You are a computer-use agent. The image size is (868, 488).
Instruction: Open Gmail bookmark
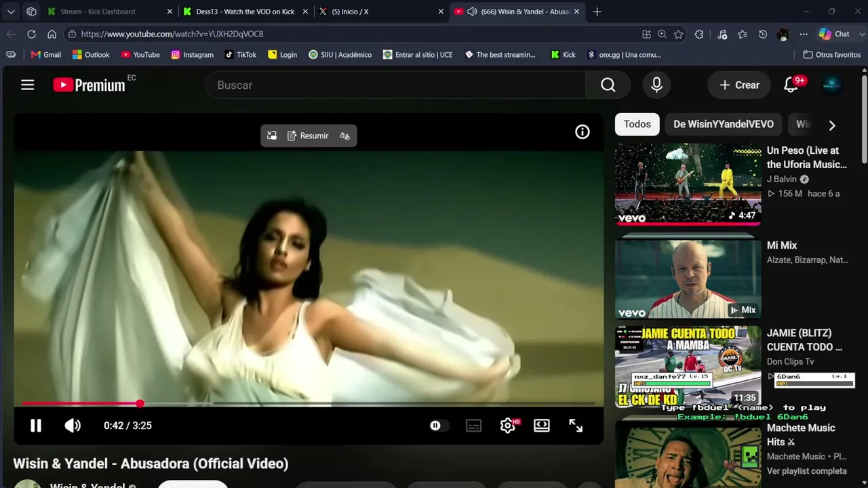click(x=46, y=55)
